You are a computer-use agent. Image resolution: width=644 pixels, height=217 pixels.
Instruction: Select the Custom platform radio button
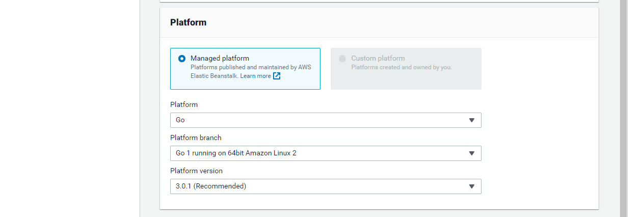342,59
